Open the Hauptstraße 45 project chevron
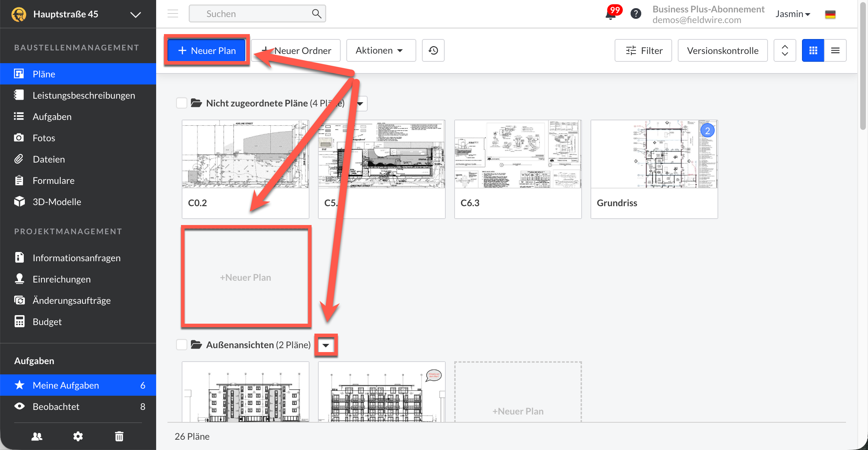The width and height of the screenshot is (868, 450). coord(135,15)
